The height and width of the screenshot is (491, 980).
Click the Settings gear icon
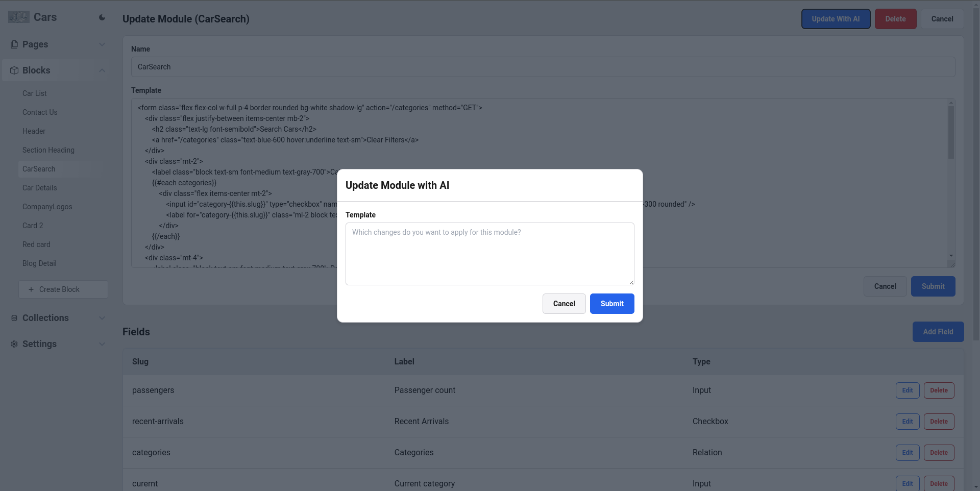click(14, 344)
